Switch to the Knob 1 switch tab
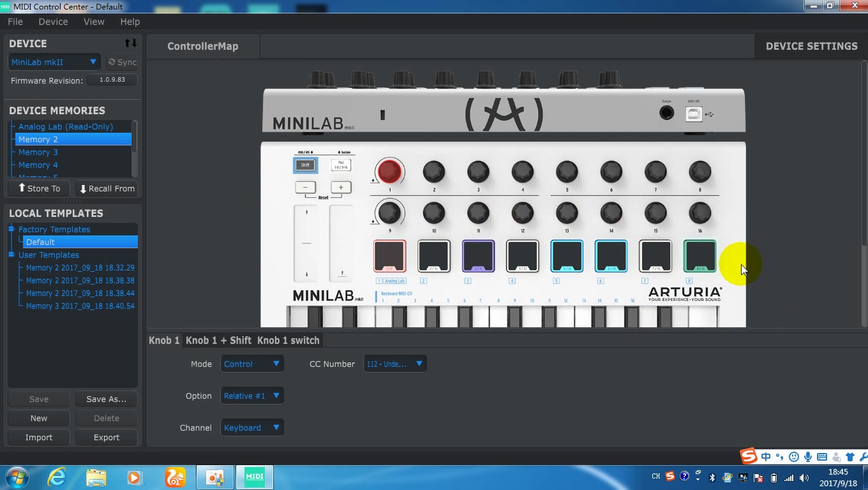The image size is (868, 490). pos(288,340)
